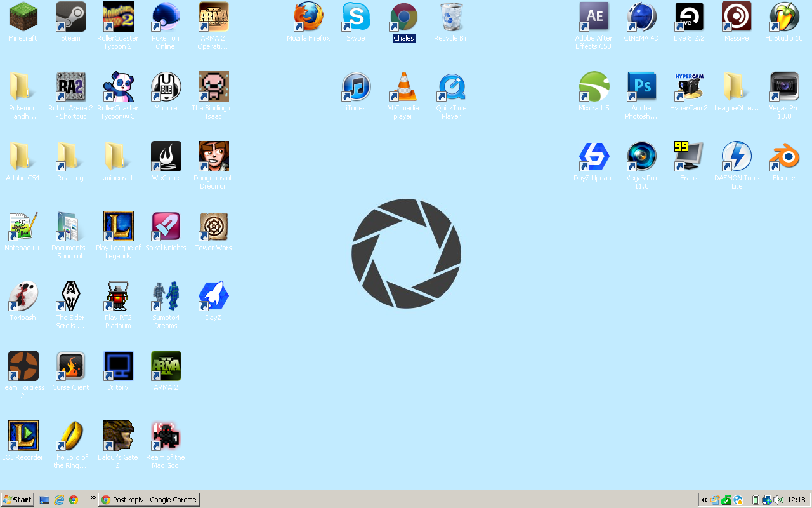Image resolution: width=812 pixels, height=508 pixels.
Task: Select the Pokemon Online shortcut
Action: pyautogui.click(x=166, y=17)
